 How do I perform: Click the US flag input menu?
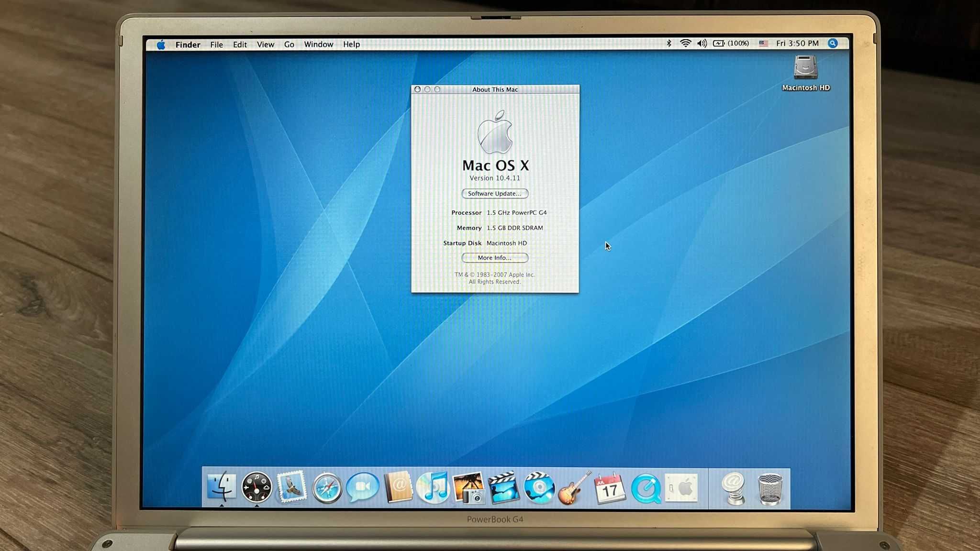tap(763, 44)
